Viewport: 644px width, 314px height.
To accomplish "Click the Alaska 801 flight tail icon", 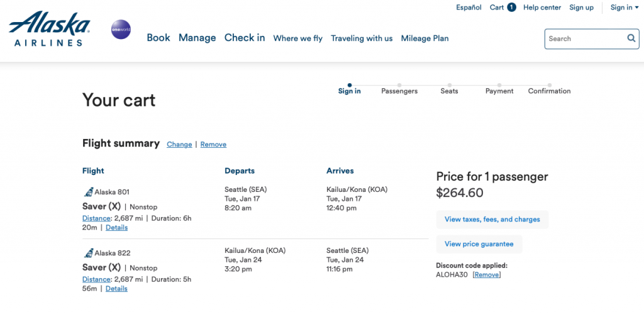I will point(88,192).
